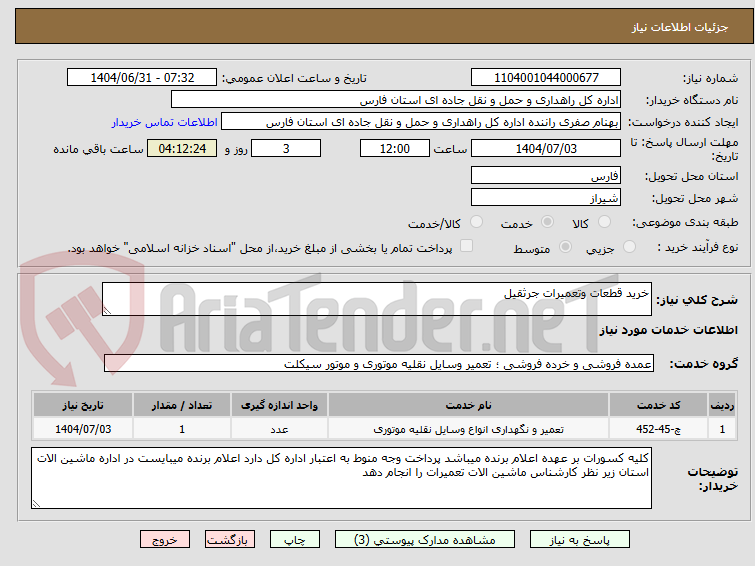This screenshot has height=566, width=755.
Task: Click the جزئیات اطلاعات نیاز header title
Action: tap(680, 27)
